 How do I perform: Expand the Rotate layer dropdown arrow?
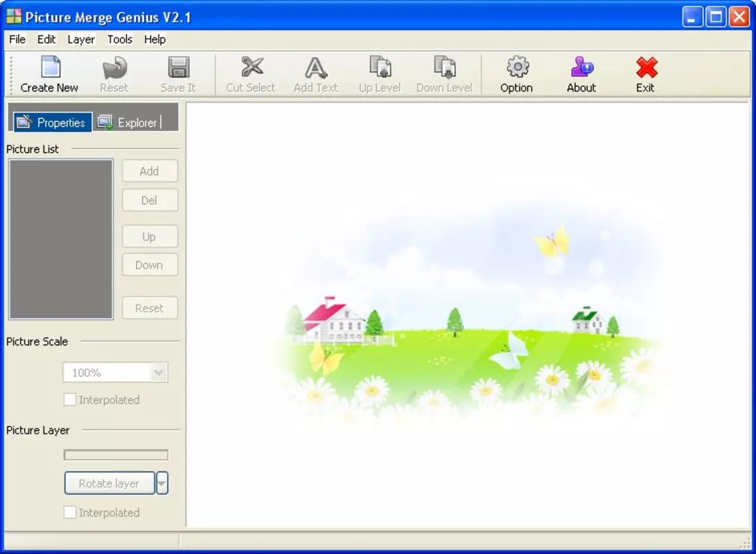click(162, 483)
